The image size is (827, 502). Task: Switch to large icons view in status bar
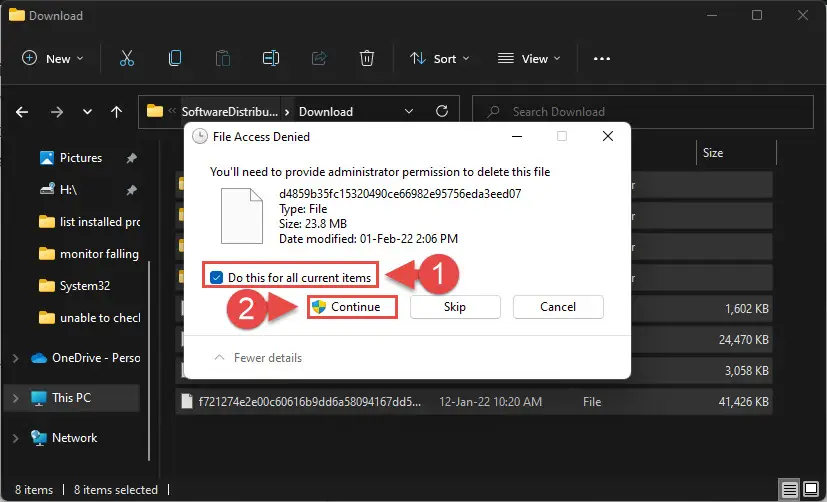[x=811, y=490]
